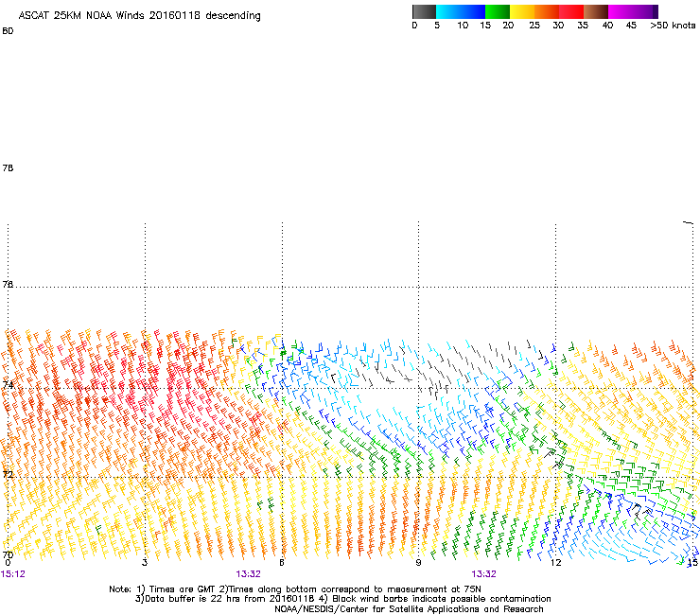The width and height of the screenshot is (700, 615).
Task: Click the '13:32' time label near longitude 6
Action: tap(248, 574)
